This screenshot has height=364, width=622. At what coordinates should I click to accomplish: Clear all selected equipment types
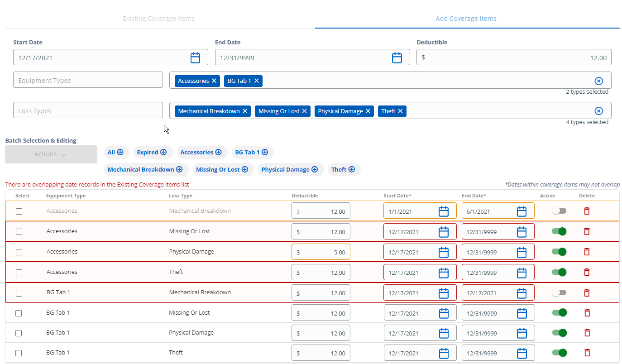598,81
